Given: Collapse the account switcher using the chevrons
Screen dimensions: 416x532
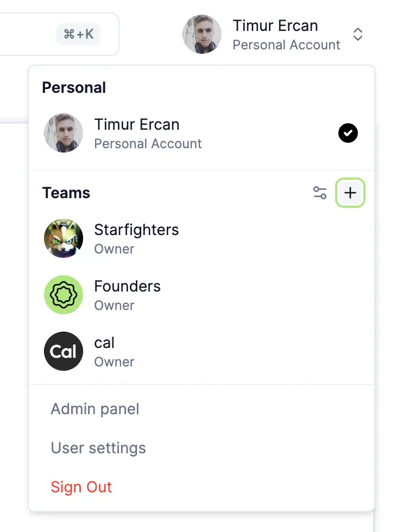Looking at the screenshot, I should 357,34.
